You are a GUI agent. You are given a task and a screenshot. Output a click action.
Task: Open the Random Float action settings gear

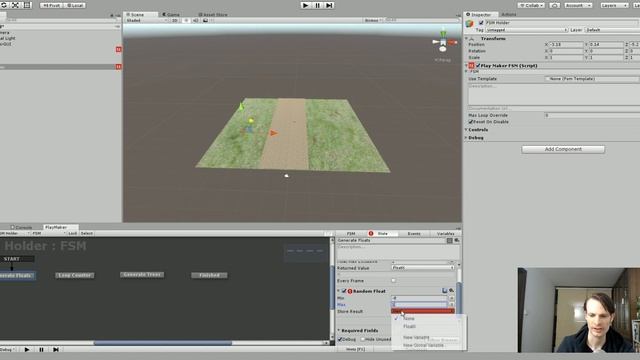coord(451,291)
